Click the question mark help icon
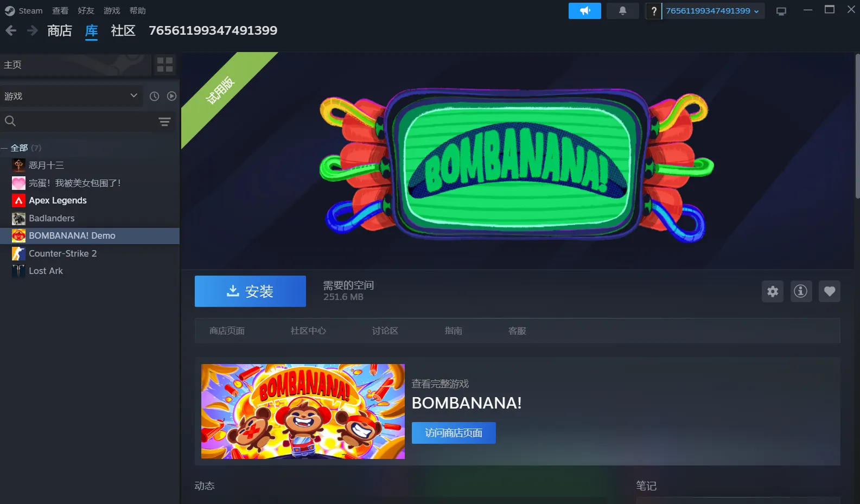Screen dimensions: 860x504 [654, 11]
